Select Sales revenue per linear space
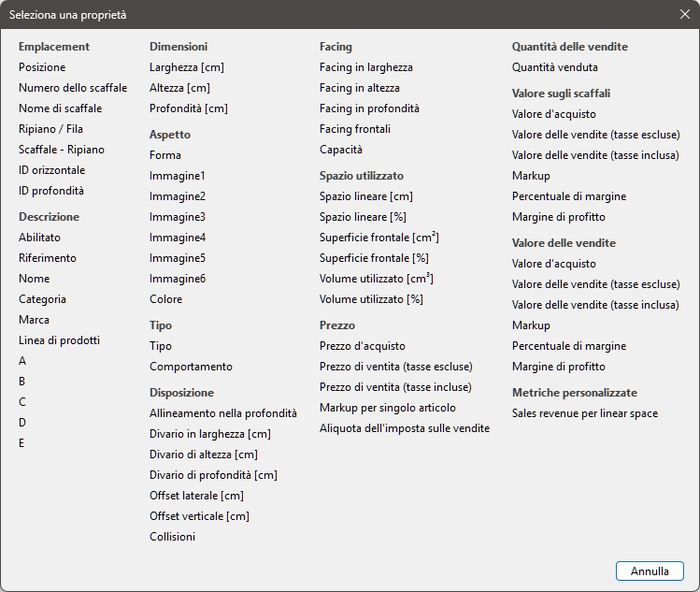 coord(584,413)
